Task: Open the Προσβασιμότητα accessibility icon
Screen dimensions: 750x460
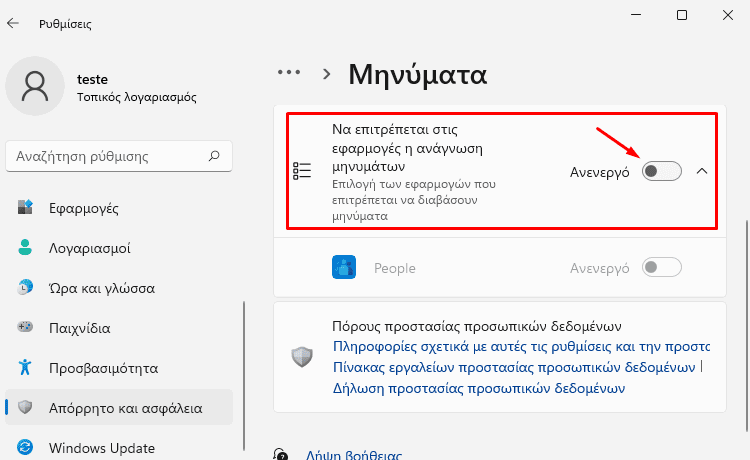Action: [25, 367]
